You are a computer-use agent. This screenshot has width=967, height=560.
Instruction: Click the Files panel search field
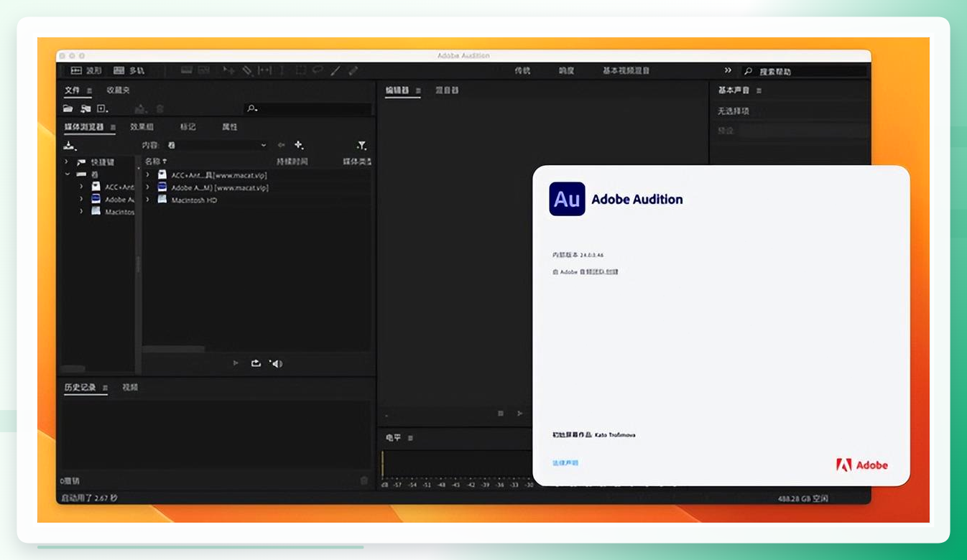(307, 109)
